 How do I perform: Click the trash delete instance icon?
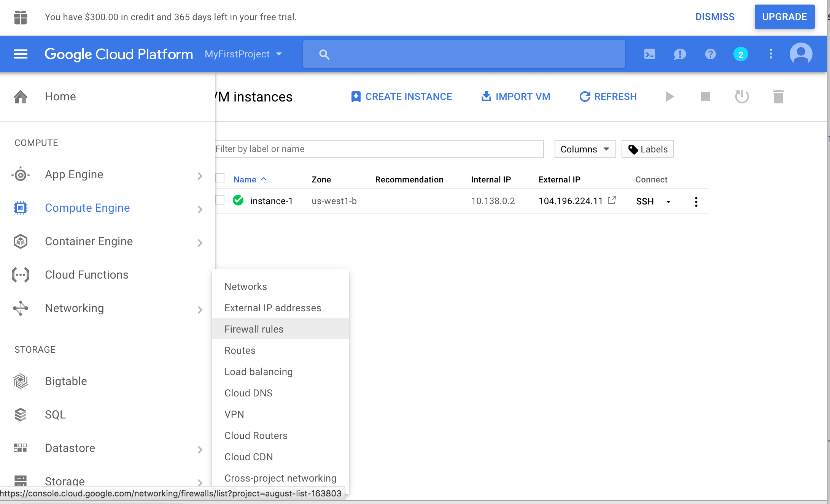(x=778, y=97)
